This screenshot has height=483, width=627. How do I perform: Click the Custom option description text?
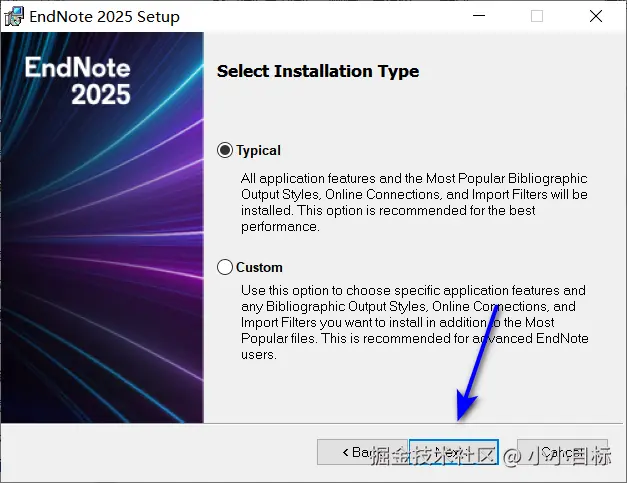coord(415,322)
